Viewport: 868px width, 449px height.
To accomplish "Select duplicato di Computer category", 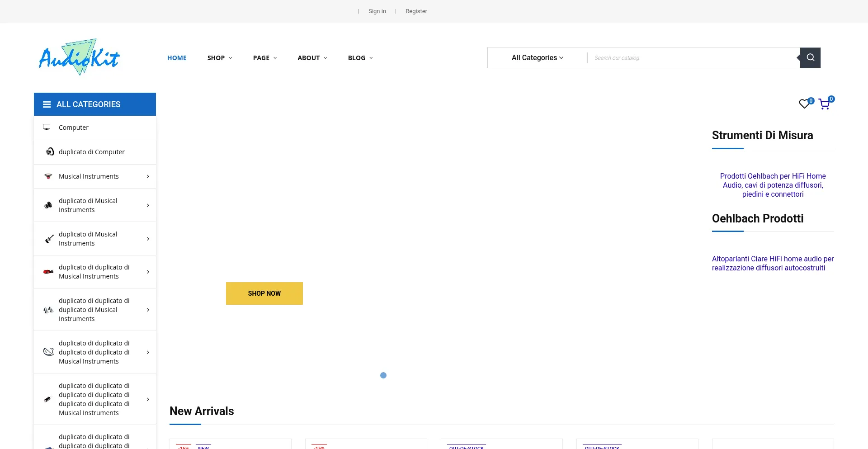I will click(95, 152).
